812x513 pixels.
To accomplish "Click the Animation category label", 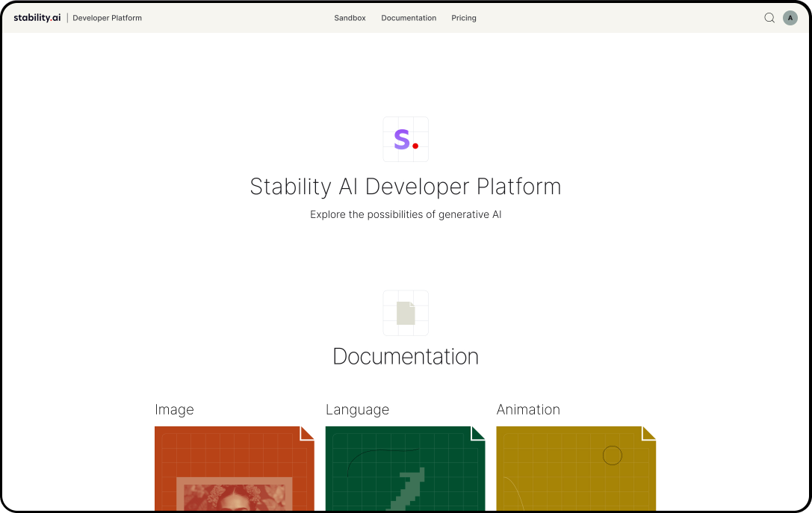I will coord(528,409).
